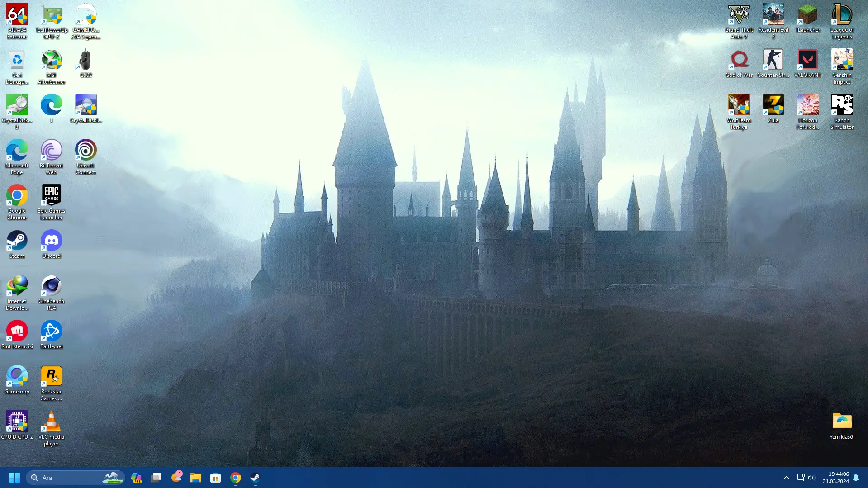The height and width of the screenshot is (488, 868).
Task: Open Counter-Strike desktop shortcut
Action: (773, 64)
